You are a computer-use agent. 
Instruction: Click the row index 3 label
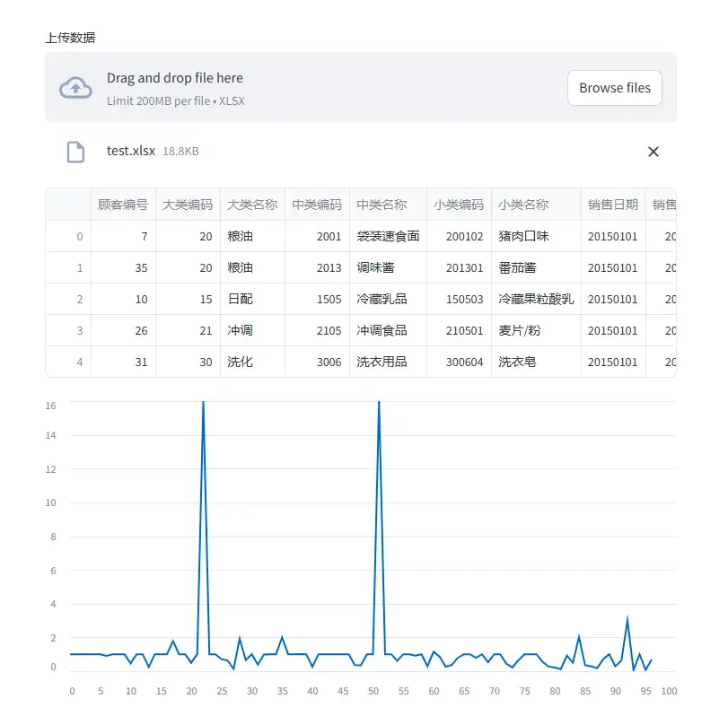click(79, 330)
